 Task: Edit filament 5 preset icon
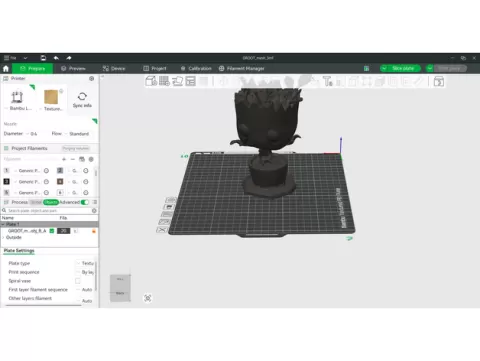click(x=47, y=193)
